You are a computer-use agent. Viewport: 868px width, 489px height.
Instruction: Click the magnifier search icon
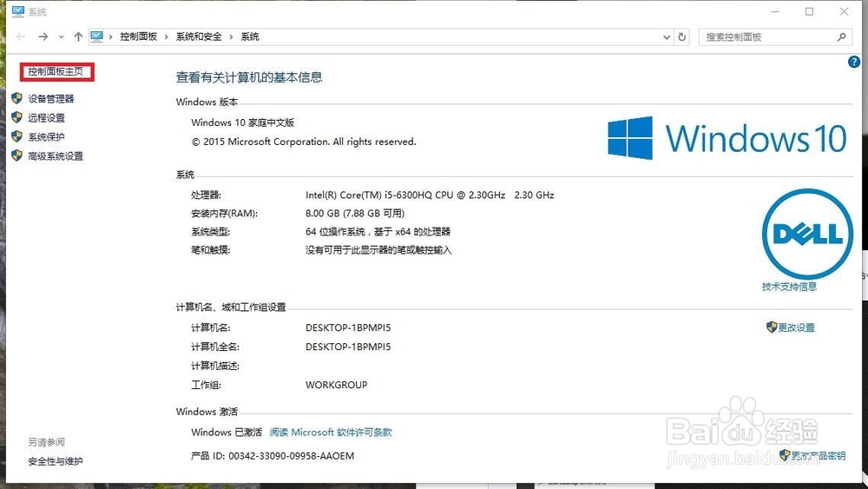(x=841, y=37)
